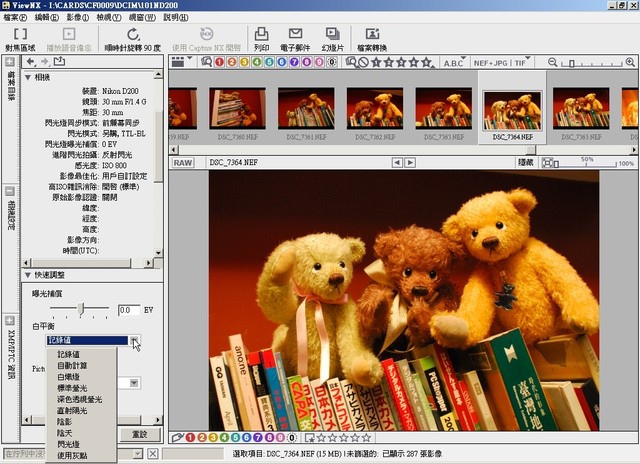Collapse the 相機 section triangle
Viewport: 640px width, 464px height.
28,77
